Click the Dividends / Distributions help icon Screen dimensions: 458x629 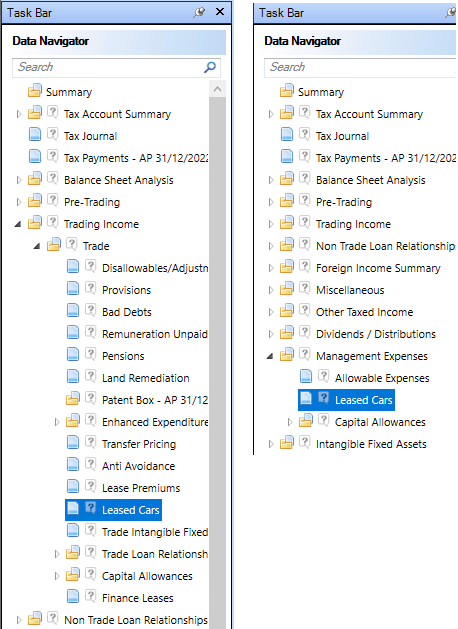coord(304,332)
